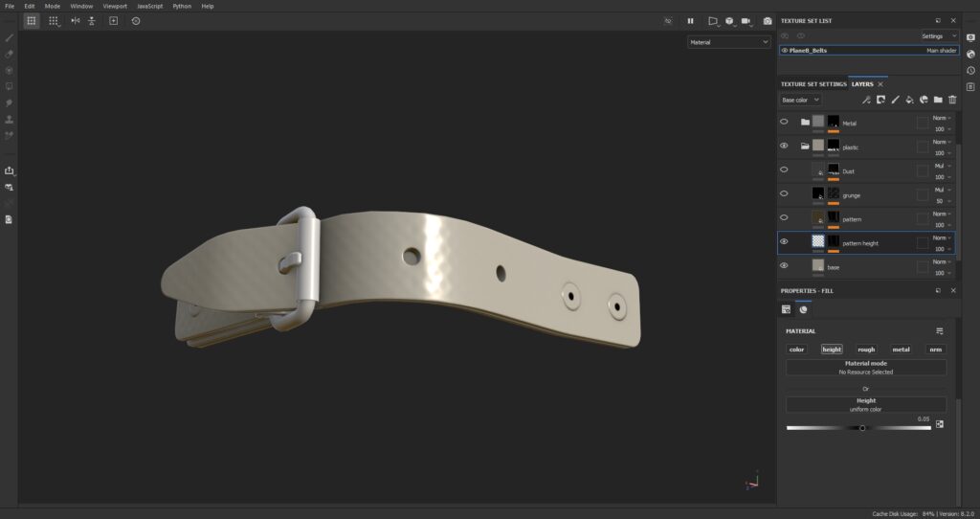980x519 pixels.
Task: Open History clock icon in right sidebar
Action: pos(970,70)
